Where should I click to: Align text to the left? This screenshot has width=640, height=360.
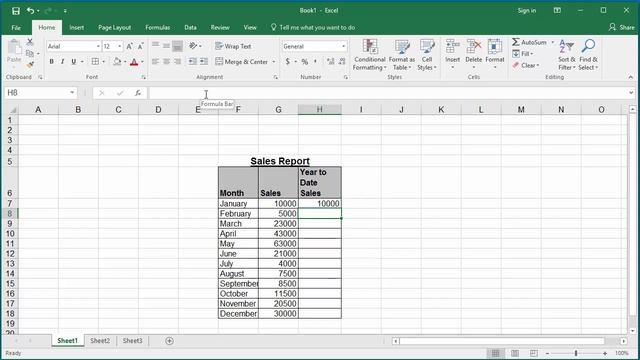(x=155, y=62)
